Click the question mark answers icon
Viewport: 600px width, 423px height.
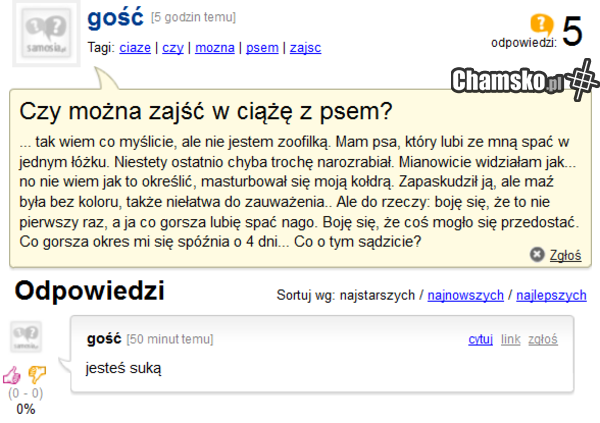point(541,25)
